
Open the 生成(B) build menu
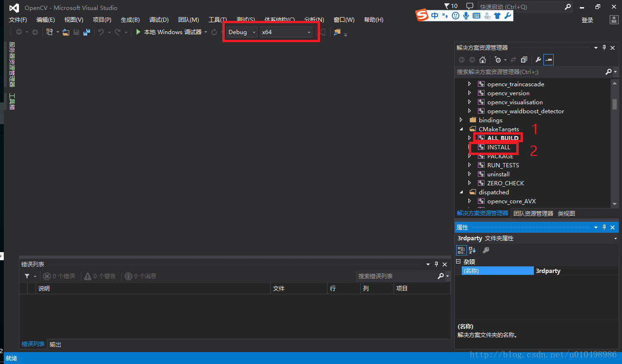130,20
